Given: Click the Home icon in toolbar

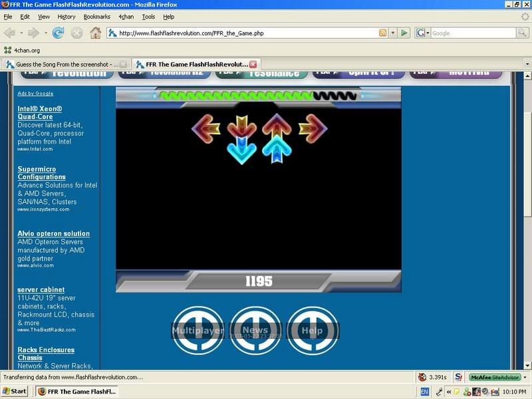Looking at the screenshot, I should tap(96, 33).
